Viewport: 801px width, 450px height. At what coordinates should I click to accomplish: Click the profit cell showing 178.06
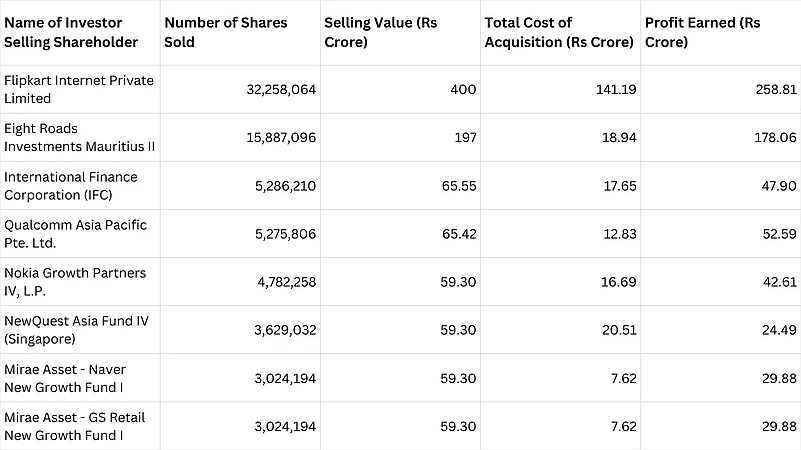pos(775,137)
